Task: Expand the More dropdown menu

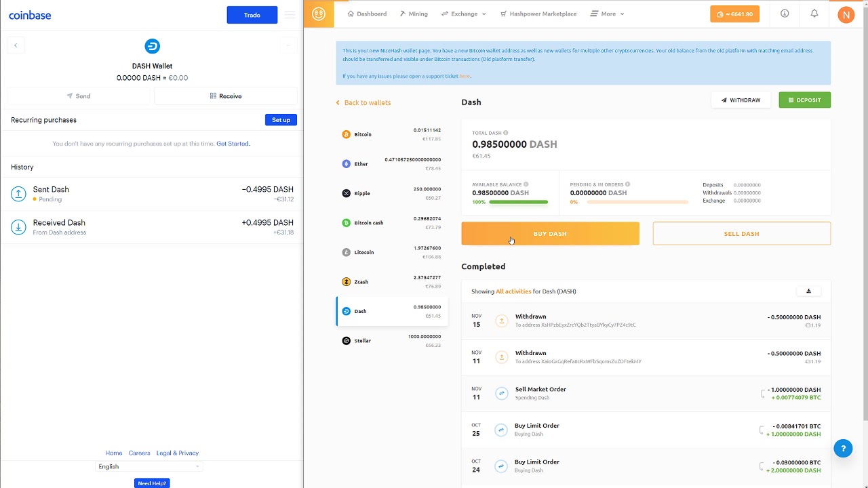Action: pos(608,14)
